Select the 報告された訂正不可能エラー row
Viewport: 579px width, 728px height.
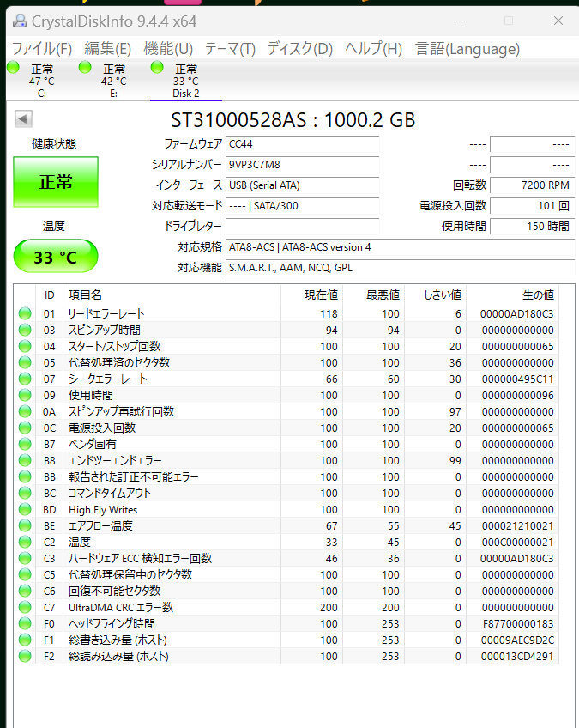[x=286, y=476]
